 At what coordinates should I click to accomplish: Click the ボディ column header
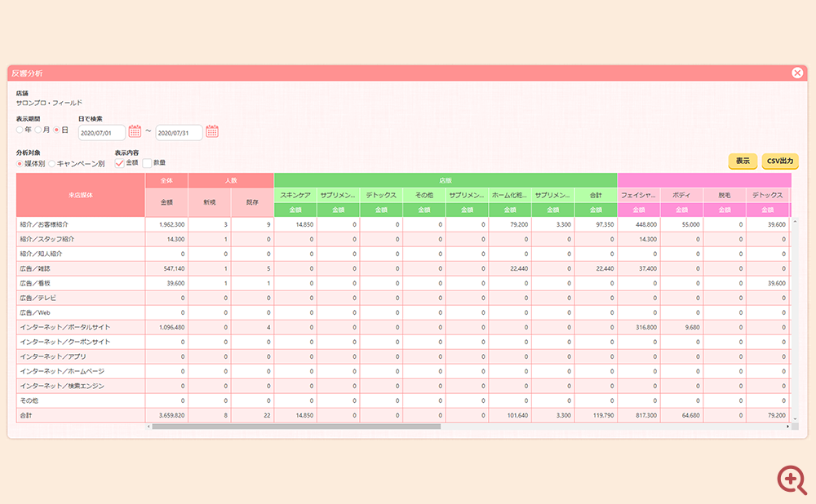click(x=681, y=195)
